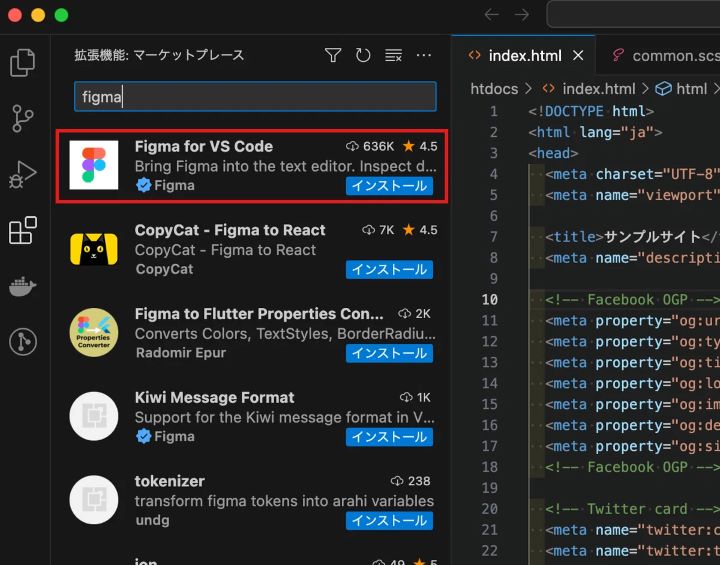Go back with the navigation arrow
This screenshot has width=720, height=565.
pyautogui.click(x=491, y=15)
